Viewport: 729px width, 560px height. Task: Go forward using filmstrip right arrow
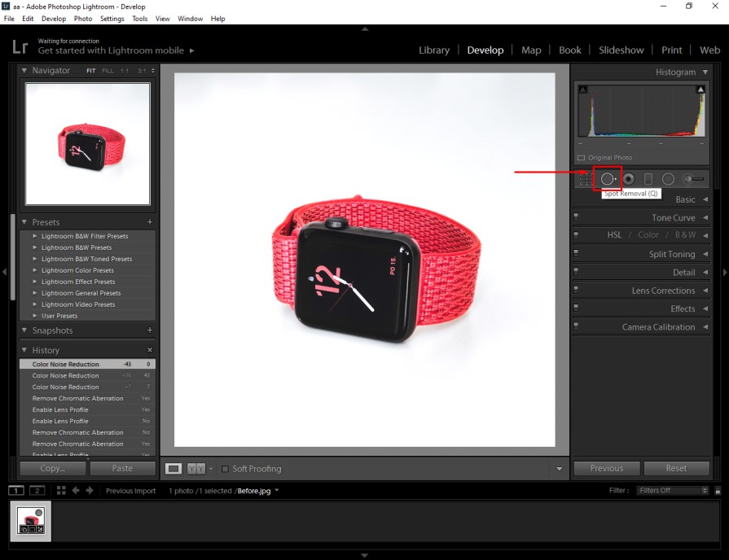pyautogui.click(x=90, y=490)
